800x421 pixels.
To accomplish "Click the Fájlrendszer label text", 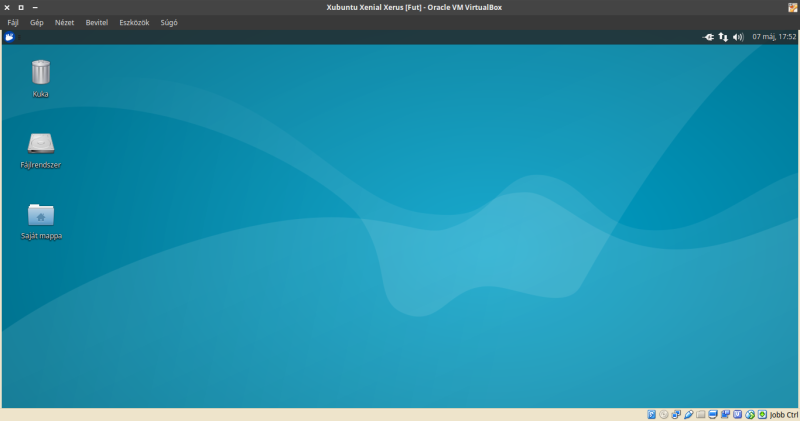I will tap(41, 165).
